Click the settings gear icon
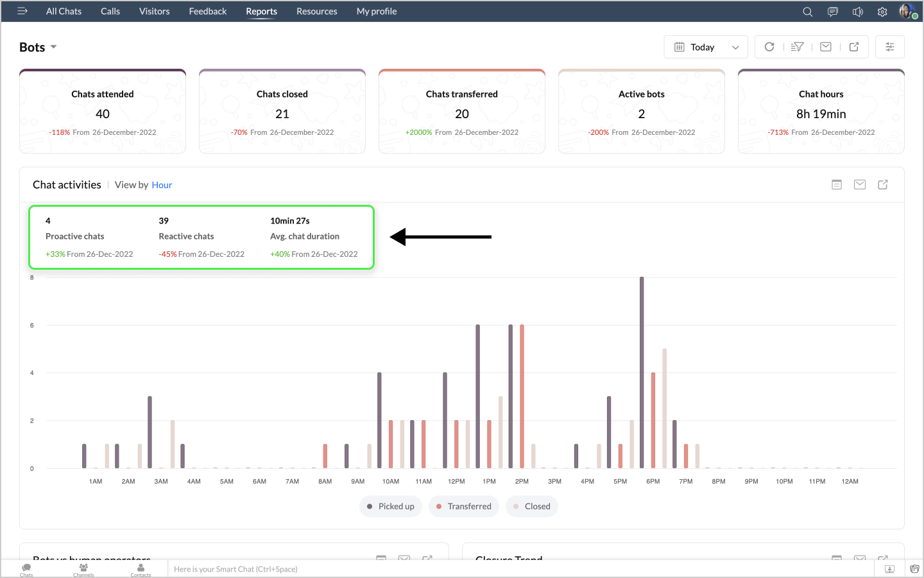Viewport: 924px width, 578px height. point(882,12)
